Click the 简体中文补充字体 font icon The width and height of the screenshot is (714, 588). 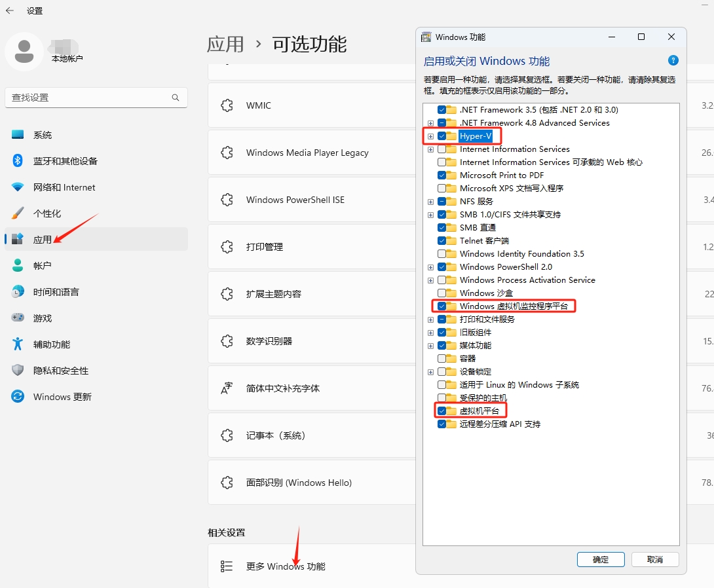coord(227,388)
